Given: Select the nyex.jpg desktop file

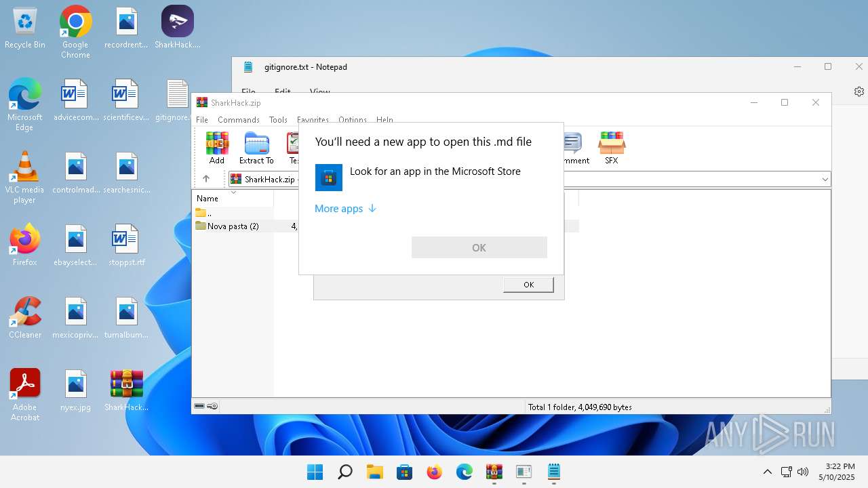Looking at the screenshot, I should [x=75, y=390].
